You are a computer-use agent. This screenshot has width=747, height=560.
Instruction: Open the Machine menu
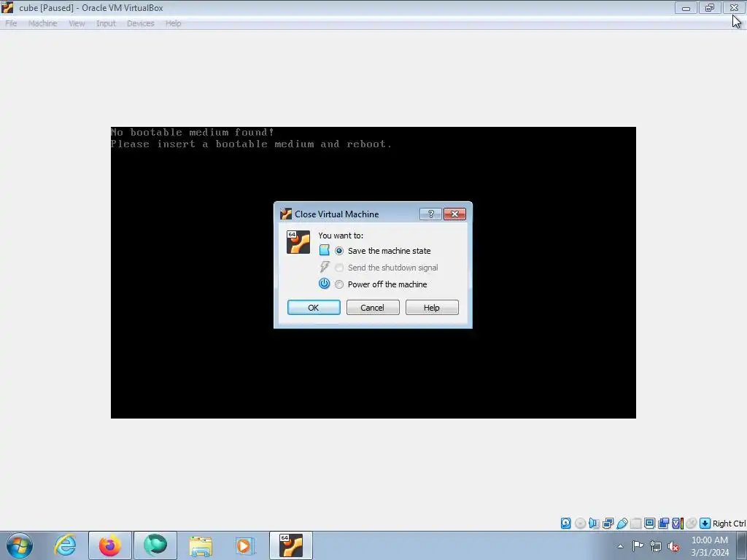[42, 23]
